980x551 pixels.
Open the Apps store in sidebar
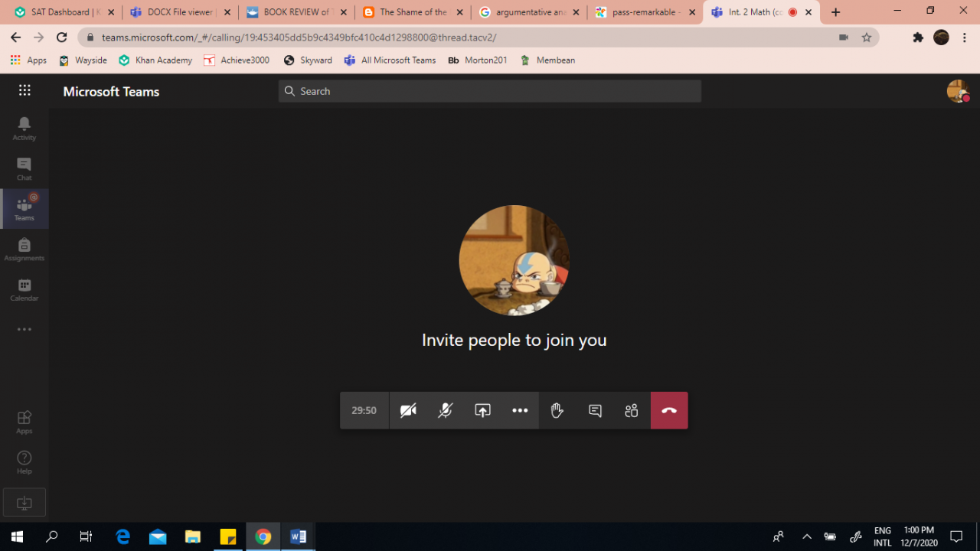click(24, 422)
